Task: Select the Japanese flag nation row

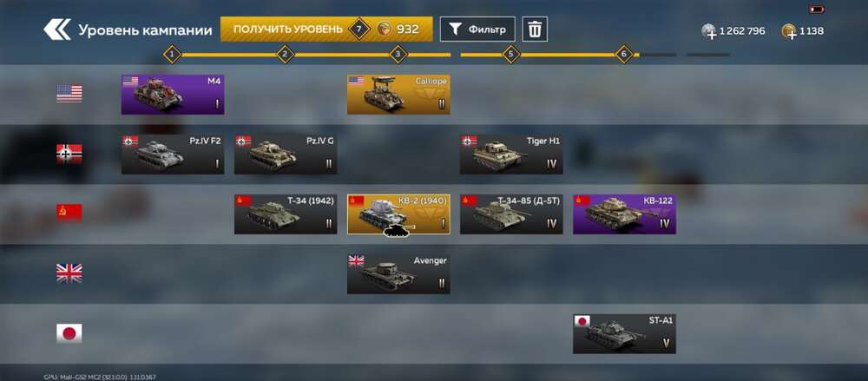Action: [x=69, y=332]
